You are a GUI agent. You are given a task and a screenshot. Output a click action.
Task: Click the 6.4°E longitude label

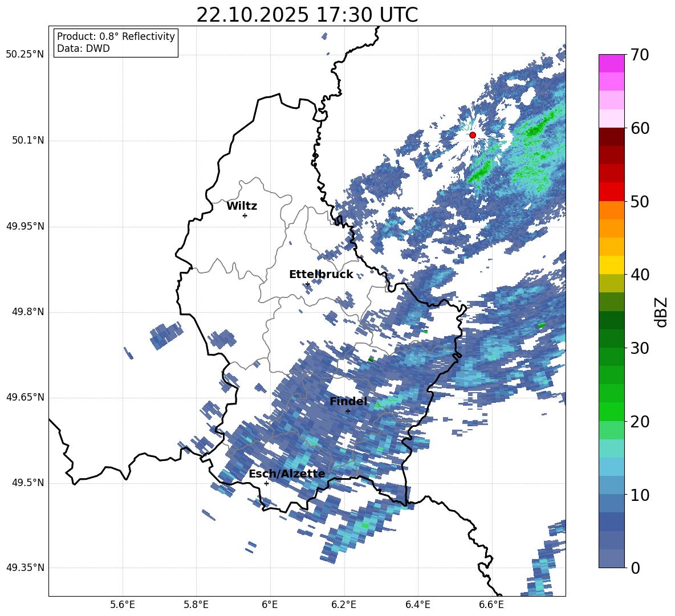(417, 605)
